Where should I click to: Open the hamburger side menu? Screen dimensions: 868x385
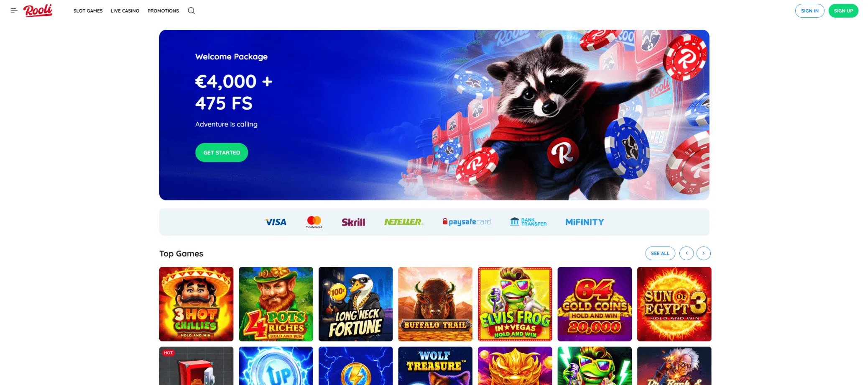(14, 10)
